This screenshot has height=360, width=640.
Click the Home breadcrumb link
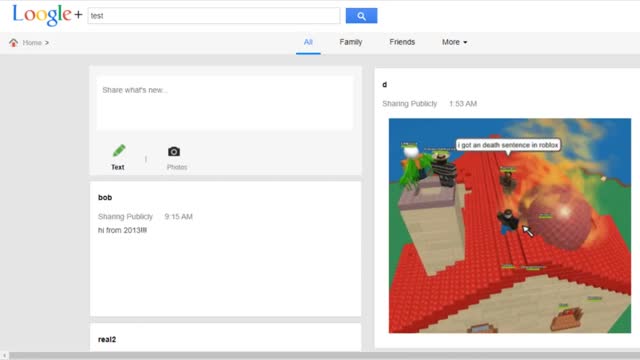pyautogui.click(x=32, y=42)
